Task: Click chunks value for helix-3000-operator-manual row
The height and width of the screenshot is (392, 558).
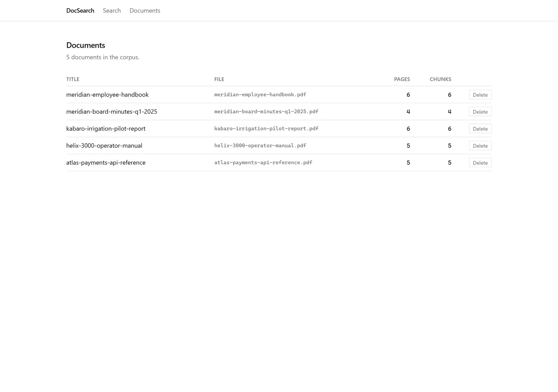Action: pyautogui.click(x=450, y=146)
